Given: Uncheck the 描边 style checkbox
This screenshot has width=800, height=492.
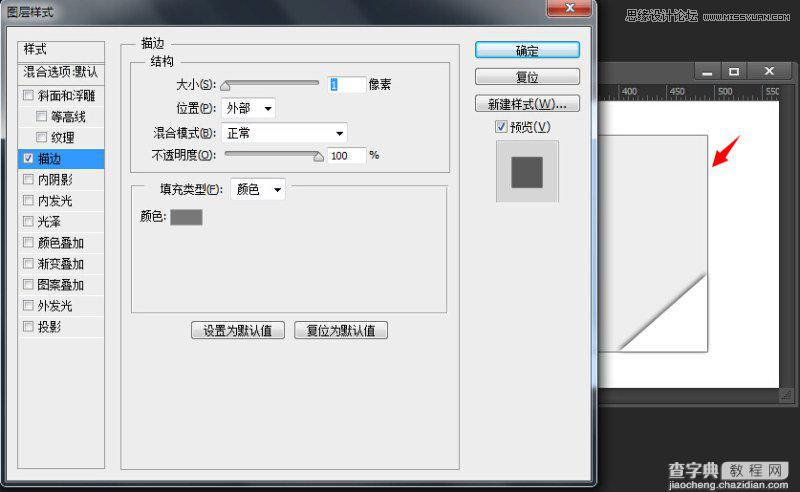Looking at the screenshot, I should (x=29, y=158).
